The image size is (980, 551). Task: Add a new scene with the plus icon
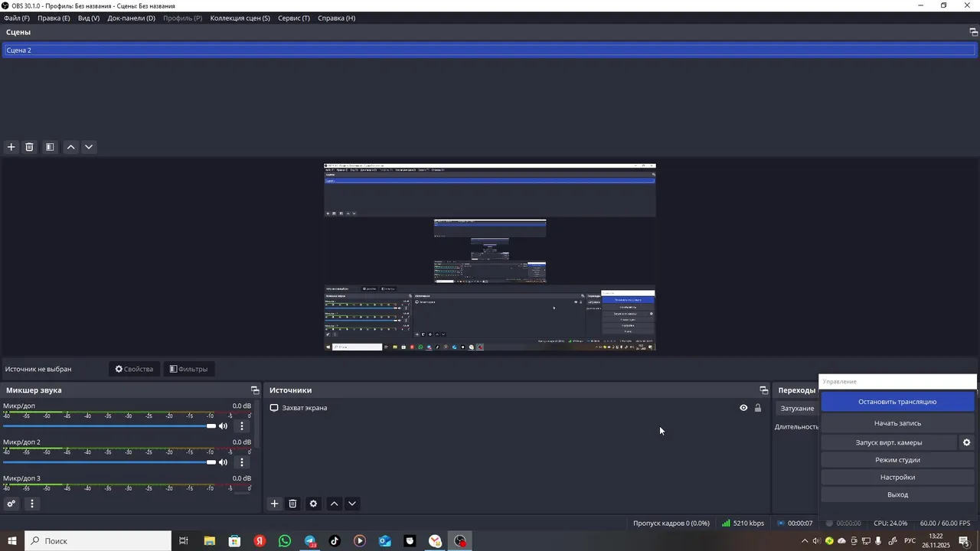click(11, 147)
